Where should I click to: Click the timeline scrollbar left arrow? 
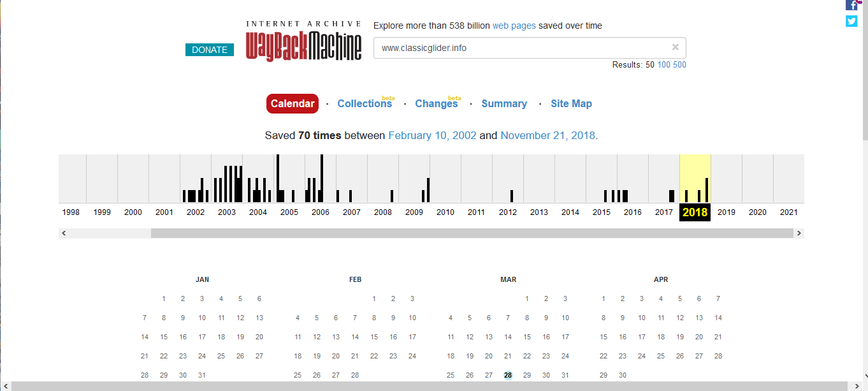[64, 233]
